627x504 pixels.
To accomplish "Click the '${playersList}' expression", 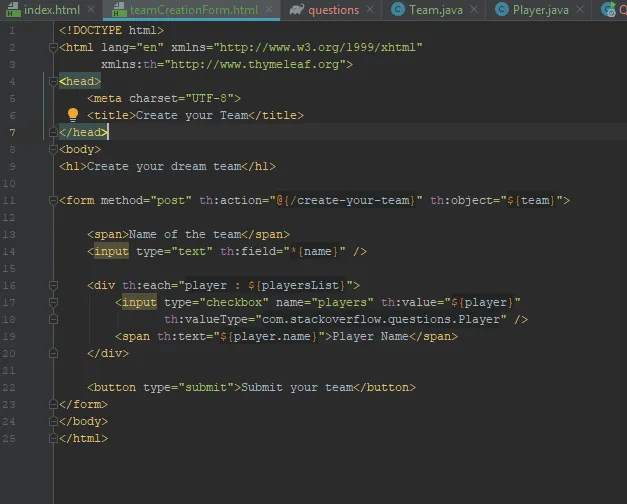I will 296,286.
